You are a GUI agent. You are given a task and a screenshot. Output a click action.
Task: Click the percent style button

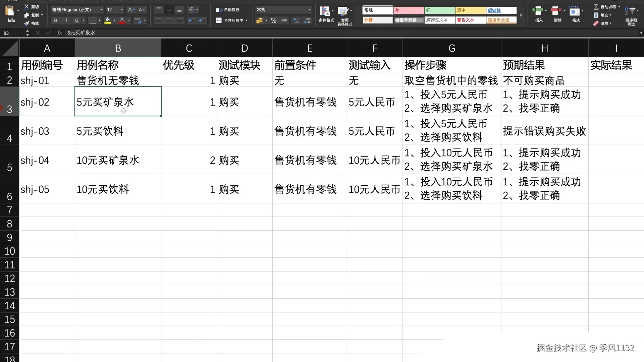tap(274, 21)
